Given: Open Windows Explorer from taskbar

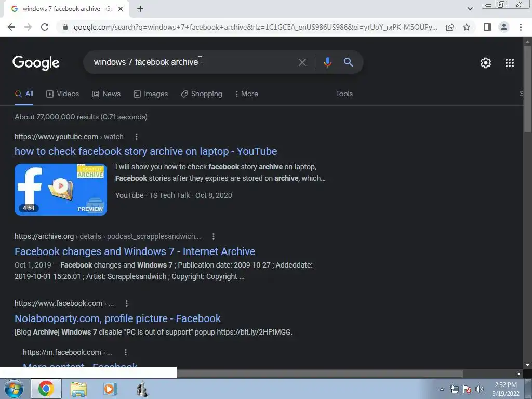Looking at the screenshot, I should (x=78, y=389).
